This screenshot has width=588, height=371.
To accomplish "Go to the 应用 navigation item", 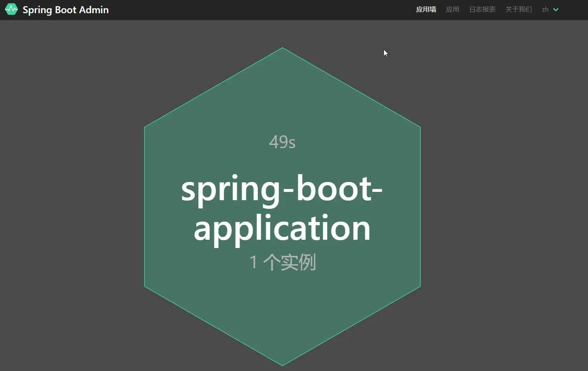I will [x=452, y=9].
